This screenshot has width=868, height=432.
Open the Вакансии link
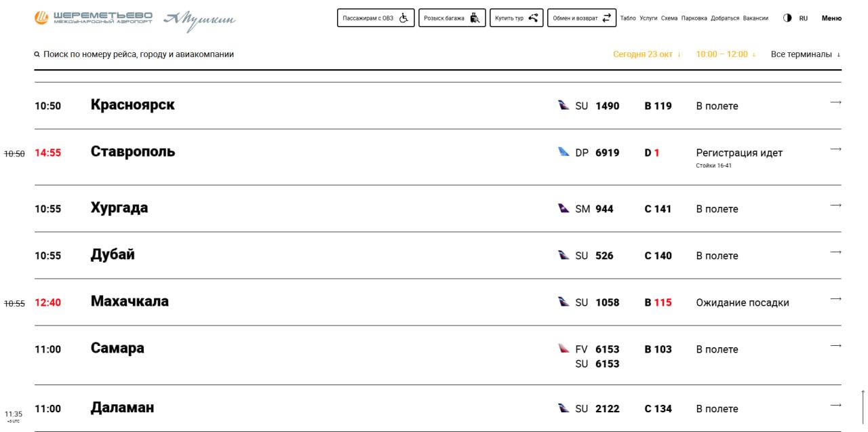point(756,18)
